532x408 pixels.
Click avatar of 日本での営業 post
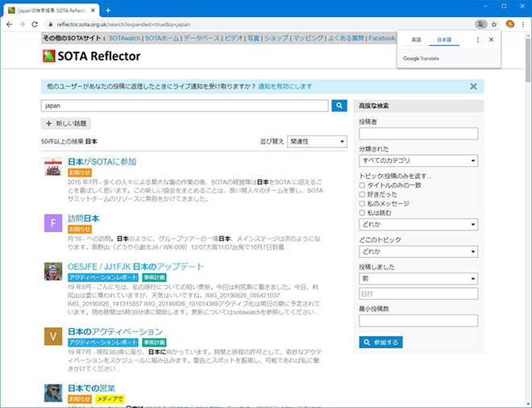click(x=53, y=393)
